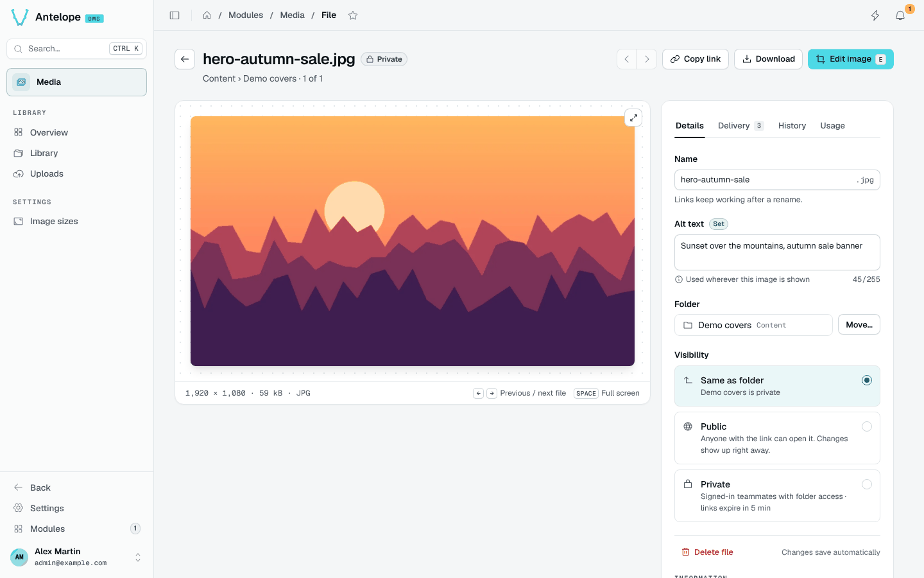Open Settings in bottom sidebar
924x578 pixels.
click(76, 508)
